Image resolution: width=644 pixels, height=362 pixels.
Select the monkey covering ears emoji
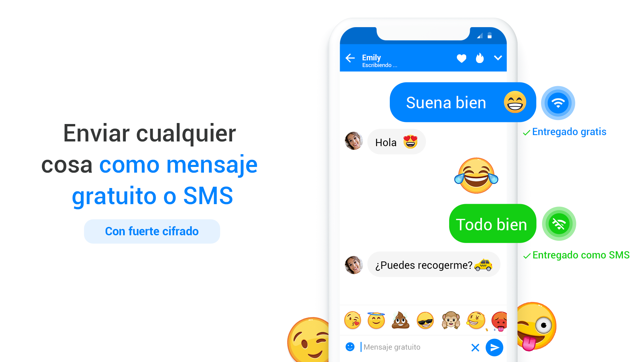[x=451, y=320]
